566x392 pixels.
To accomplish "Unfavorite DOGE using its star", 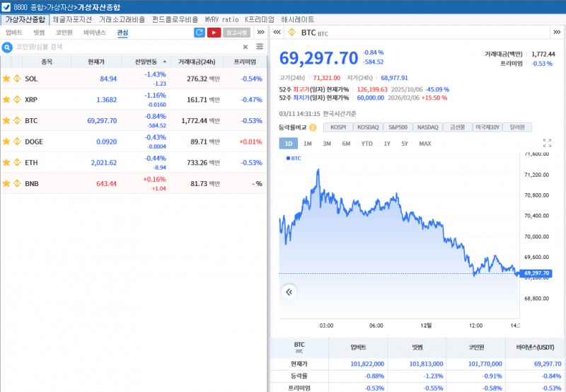I will point(6,142).
